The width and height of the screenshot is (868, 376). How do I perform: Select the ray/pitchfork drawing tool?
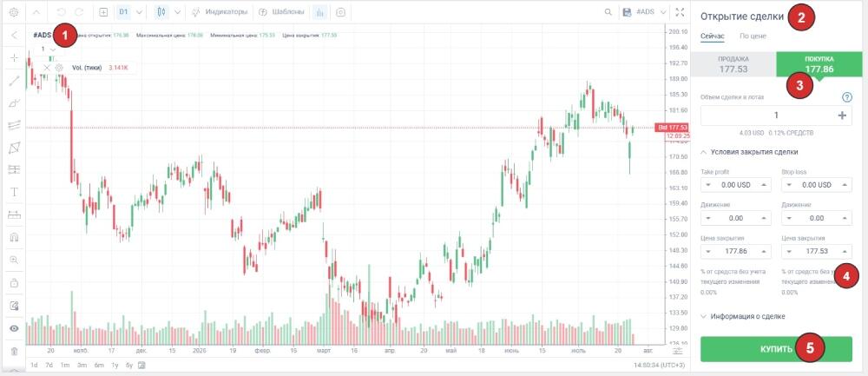pyautogui.click(x=15, y=103)
